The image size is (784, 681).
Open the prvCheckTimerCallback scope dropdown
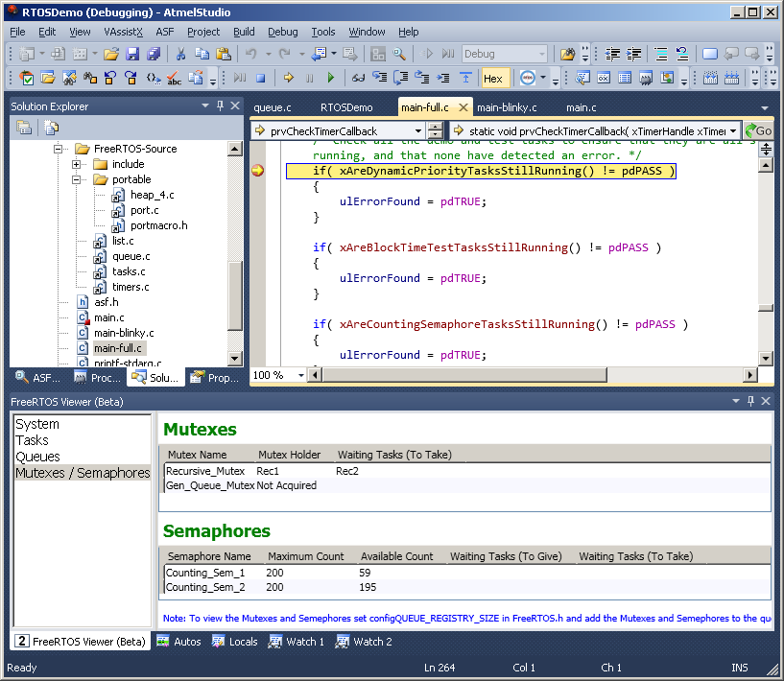418,131
